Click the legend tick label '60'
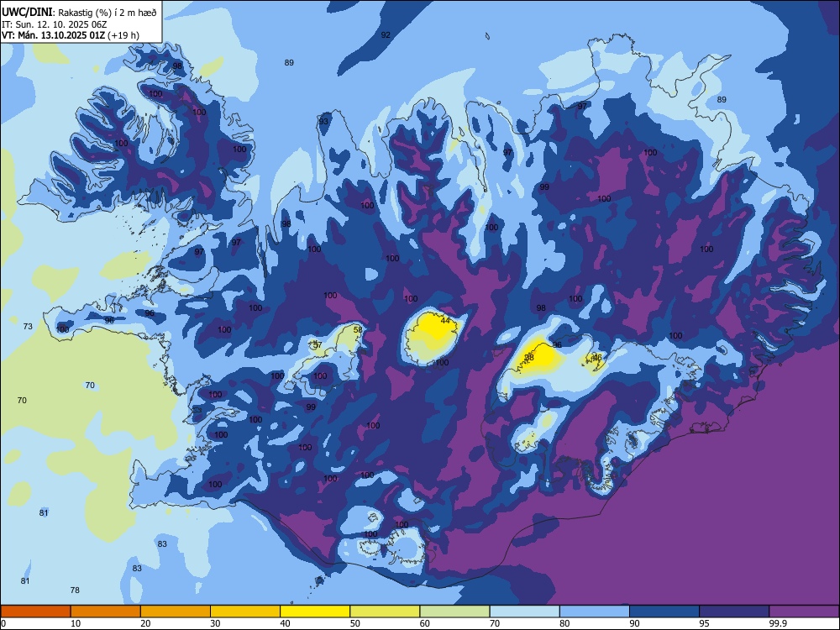 [x=425, y=623]
